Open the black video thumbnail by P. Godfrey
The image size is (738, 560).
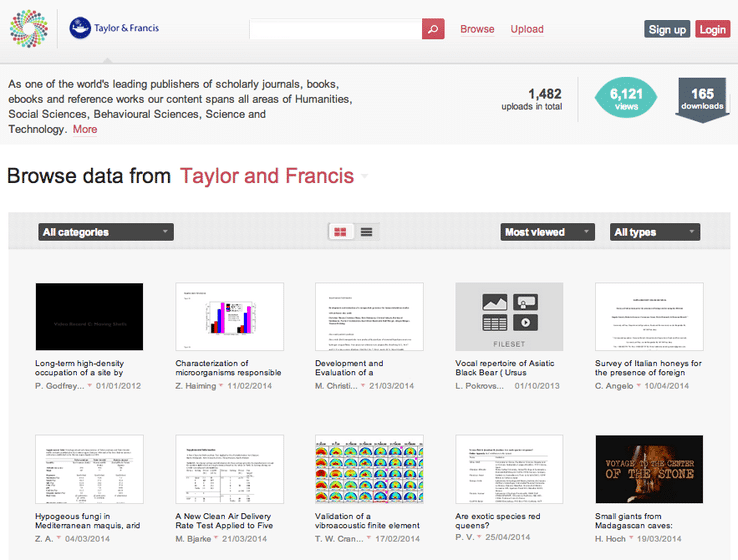pyautogui.click(x=89, y=317)
